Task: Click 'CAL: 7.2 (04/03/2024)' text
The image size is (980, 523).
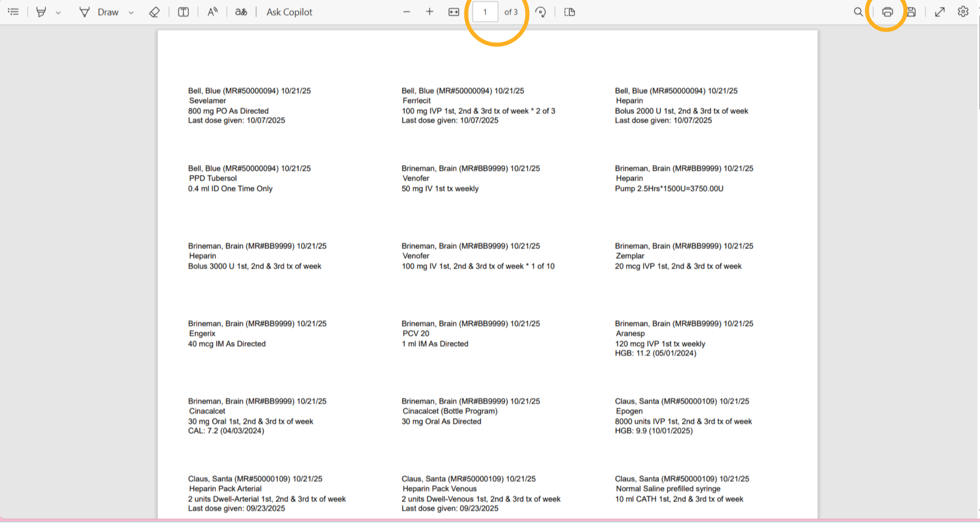Action: 226,431
